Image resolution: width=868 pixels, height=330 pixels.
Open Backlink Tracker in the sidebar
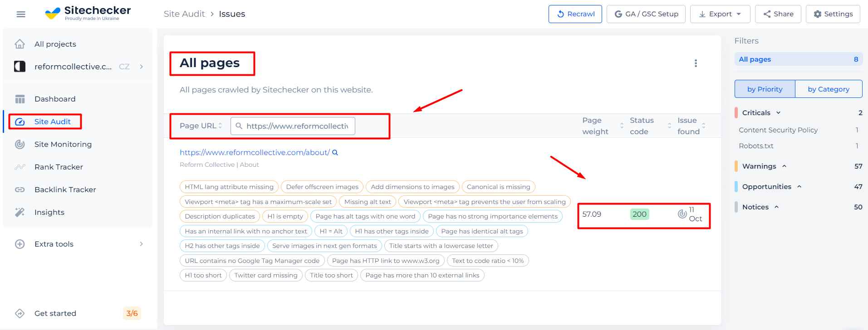(65, 189)
